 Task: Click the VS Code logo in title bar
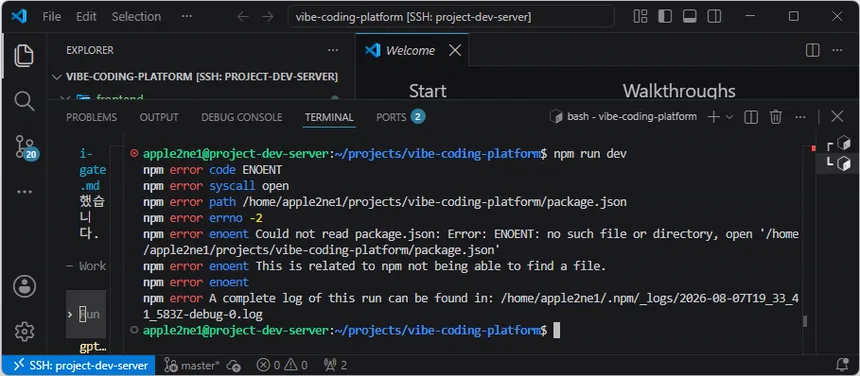tap(19, 16)
